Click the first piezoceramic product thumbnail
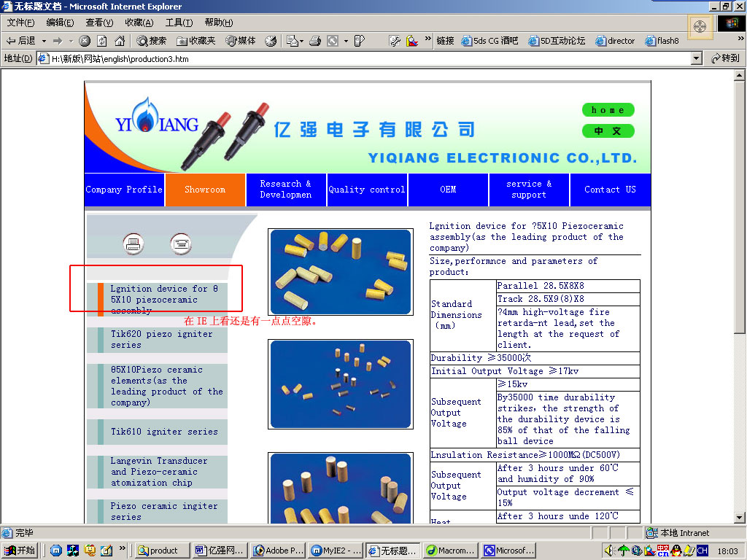Viewport: 747px width, 560px height. [x=340, y=271]
